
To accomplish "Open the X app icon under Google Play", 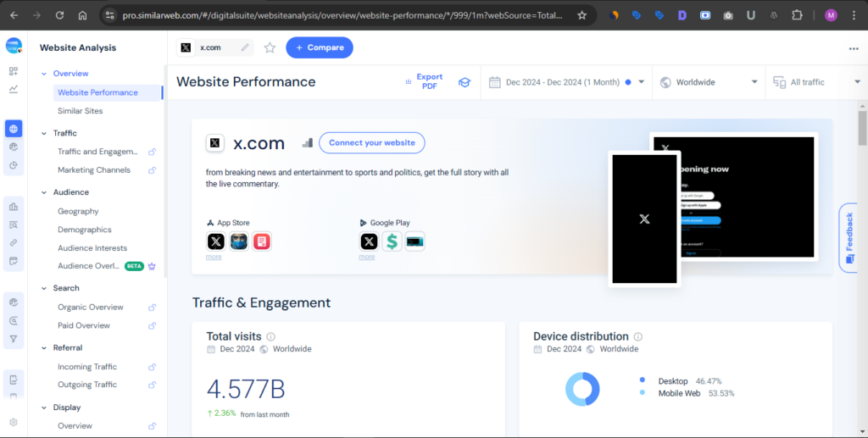I will pos(370,241).
